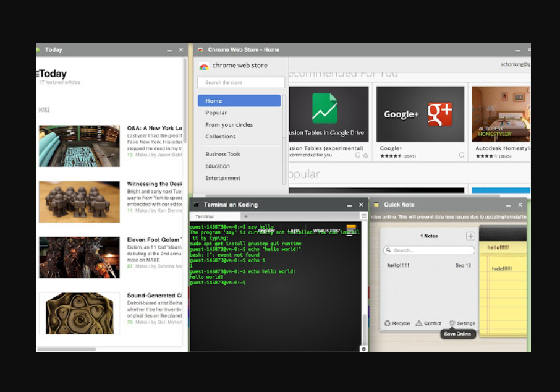Open the Golem article thumbnail
This screenshot has width=560, height=392.
(x=79, y=257)
